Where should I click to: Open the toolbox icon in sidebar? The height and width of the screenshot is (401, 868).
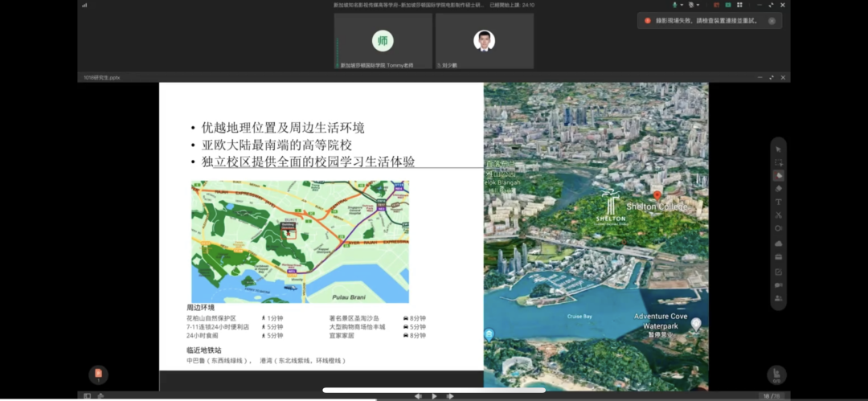[x=778, y=256]
